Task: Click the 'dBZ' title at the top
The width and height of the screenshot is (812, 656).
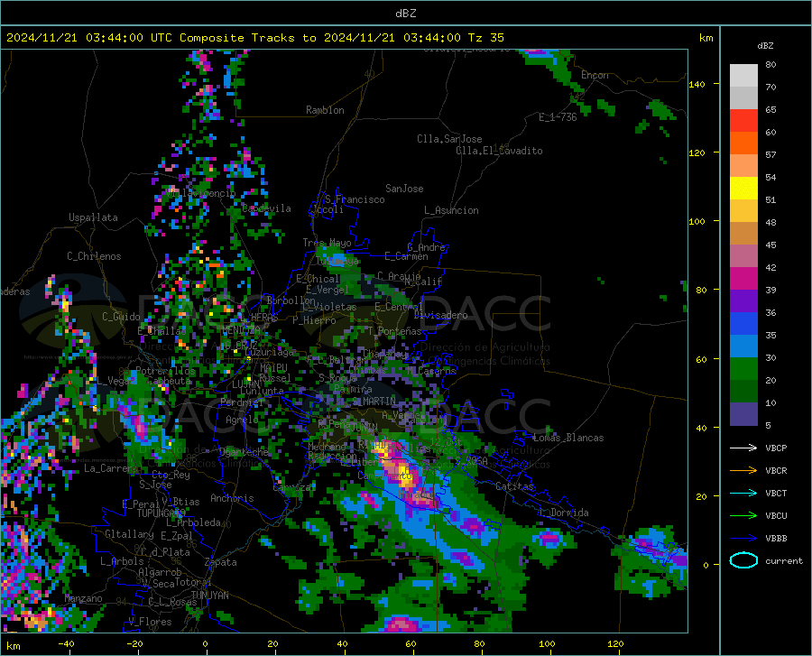Action: click(405, 14)
